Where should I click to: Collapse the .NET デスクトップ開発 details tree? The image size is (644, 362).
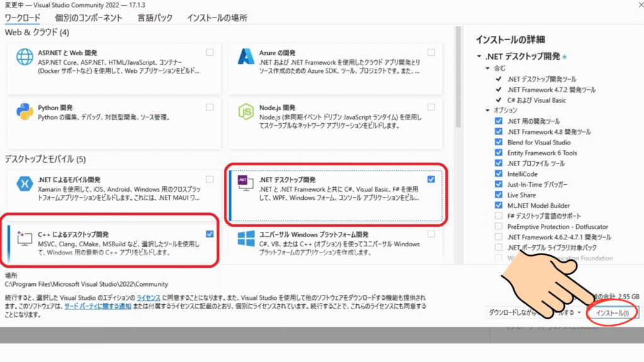tap(479, 56)
